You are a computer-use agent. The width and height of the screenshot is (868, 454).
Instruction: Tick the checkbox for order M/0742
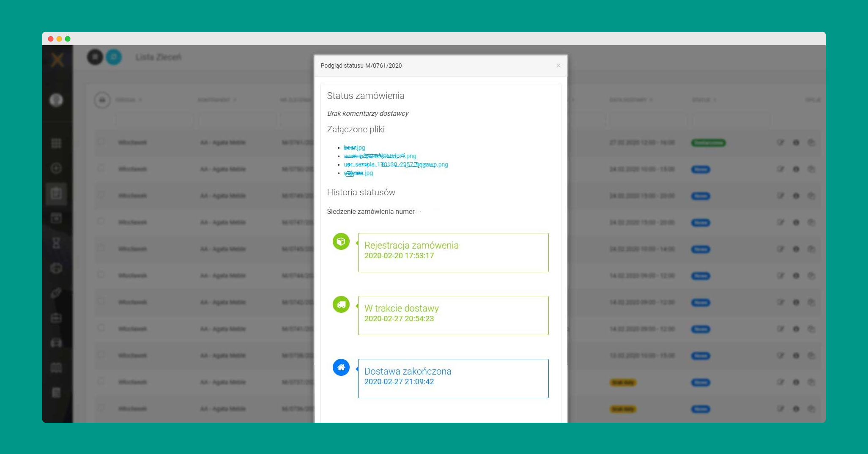[101, 301]
